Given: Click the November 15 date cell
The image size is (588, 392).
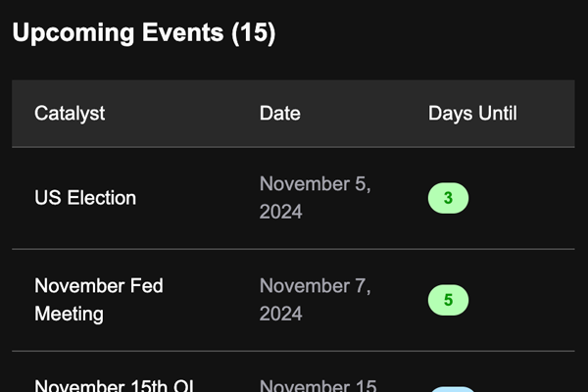Looking at the screenshot, I should [x=318, y=385].
